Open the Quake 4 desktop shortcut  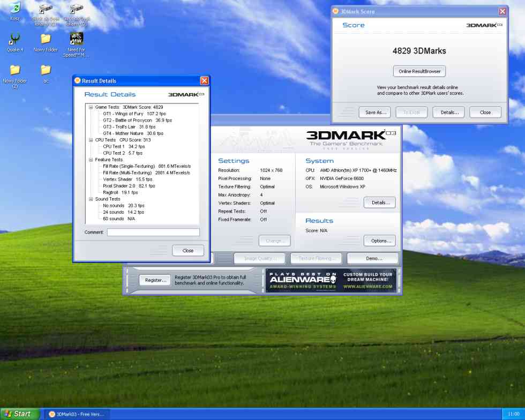[x=15, y=42]
